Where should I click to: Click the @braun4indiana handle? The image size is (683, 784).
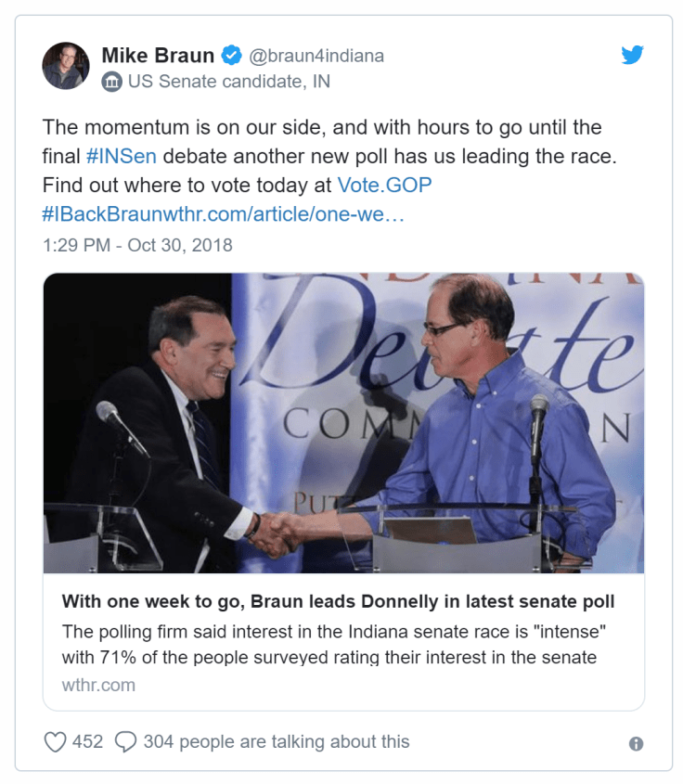(x=316, y=56)
